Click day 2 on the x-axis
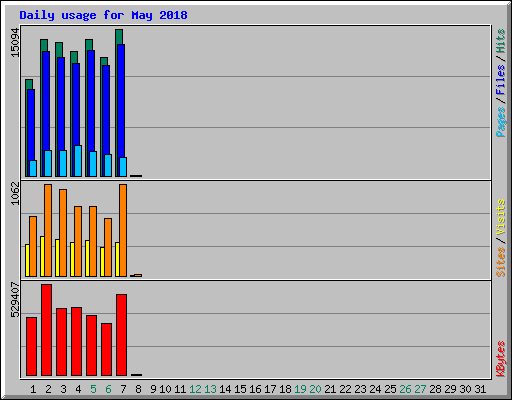Image resolution: width=512 pixels, height=400 pixels. click(x=48, y=389)
